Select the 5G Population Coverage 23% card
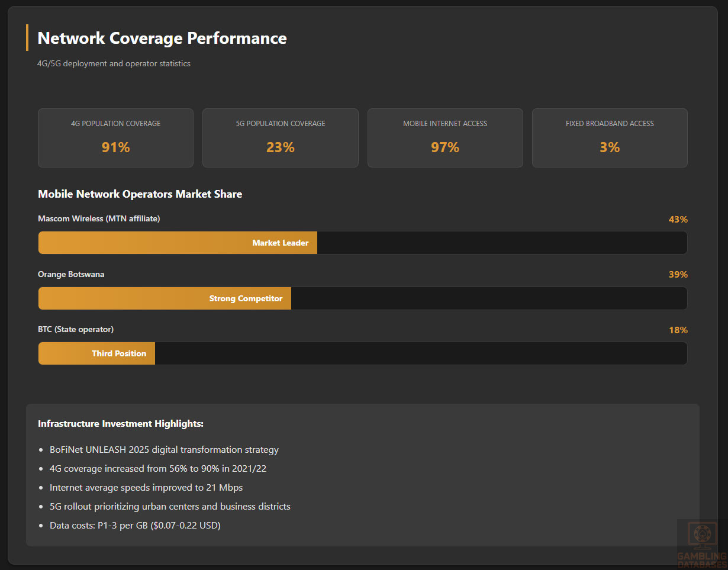Image resolution: width=728 pixels, height=570 pixels. coord(280,138)
